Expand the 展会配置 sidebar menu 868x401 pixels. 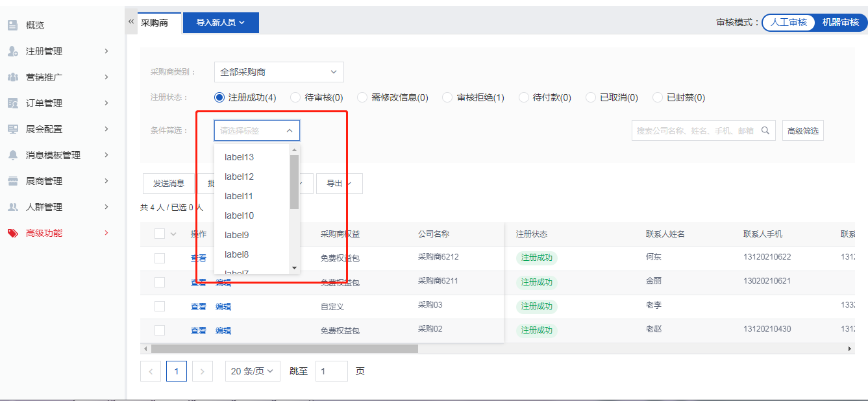(x=106, y=129)
